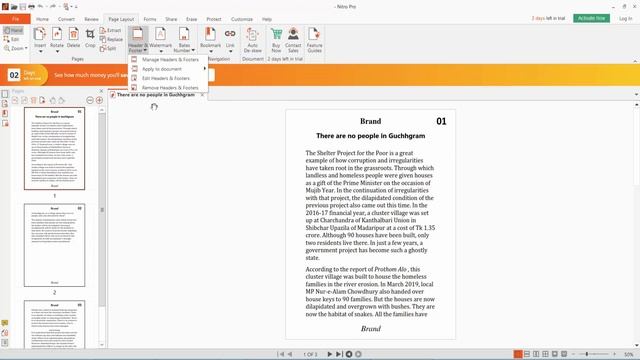640x360 pixels.
Task: Select the Edit tool
Action: pyautogui.click(x=12, y=39)
